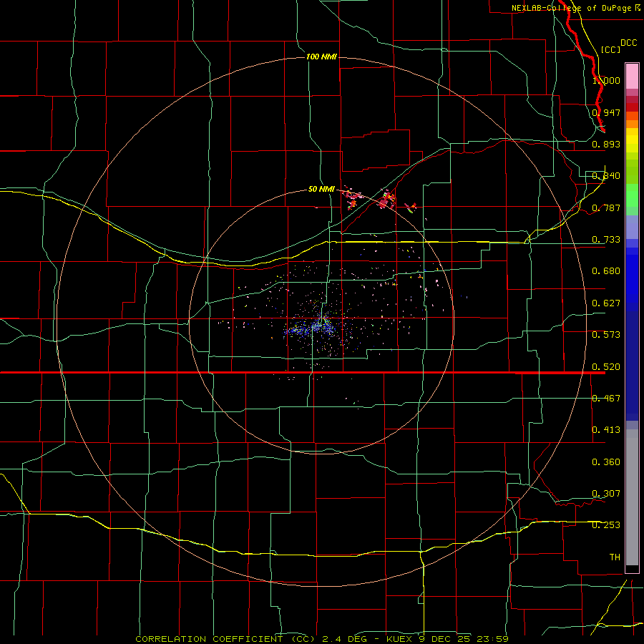Pick the red segment of the color bar
The image size is (644, 644).
click(x=632, y=107)
